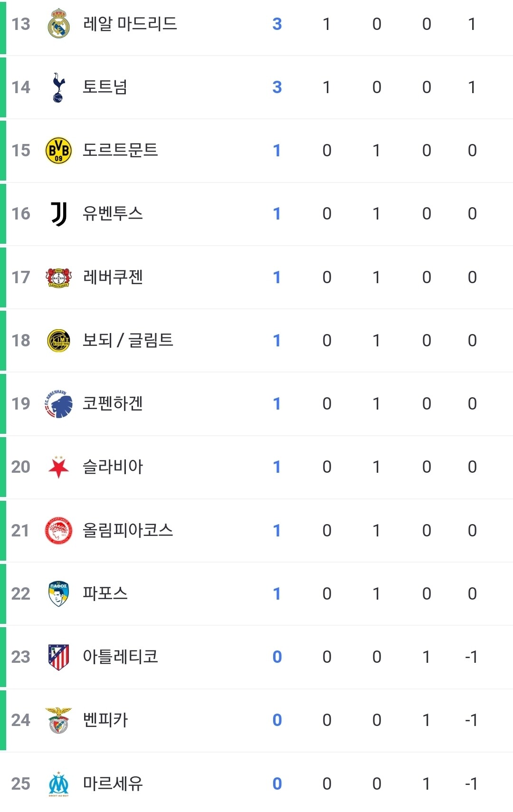Tap the Atlético Madrid crest
The width and height of the screenshot is (513, 812).
click(58, 657)
